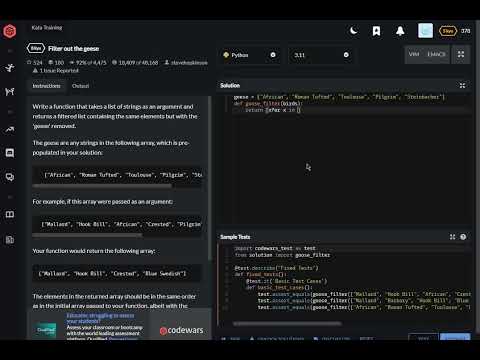
Task: Click the 18,409 of 48,168 completions stat
Action: pos(135,62)
